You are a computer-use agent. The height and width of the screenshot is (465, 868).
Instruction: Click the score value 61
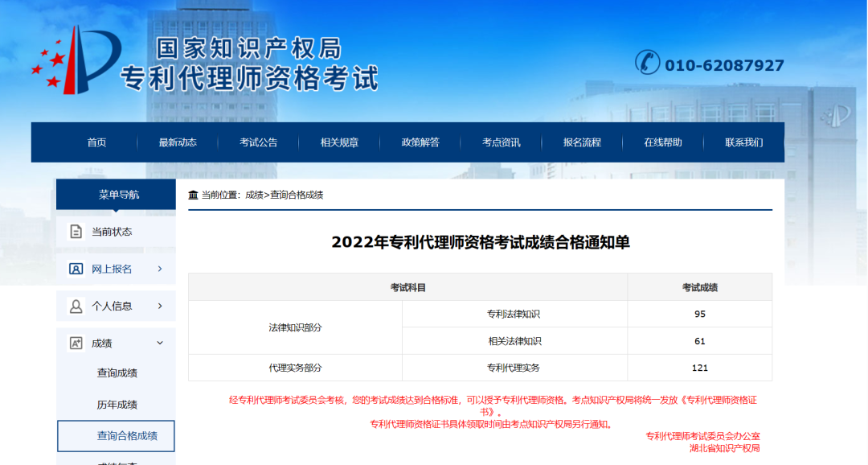pos(700,341)
